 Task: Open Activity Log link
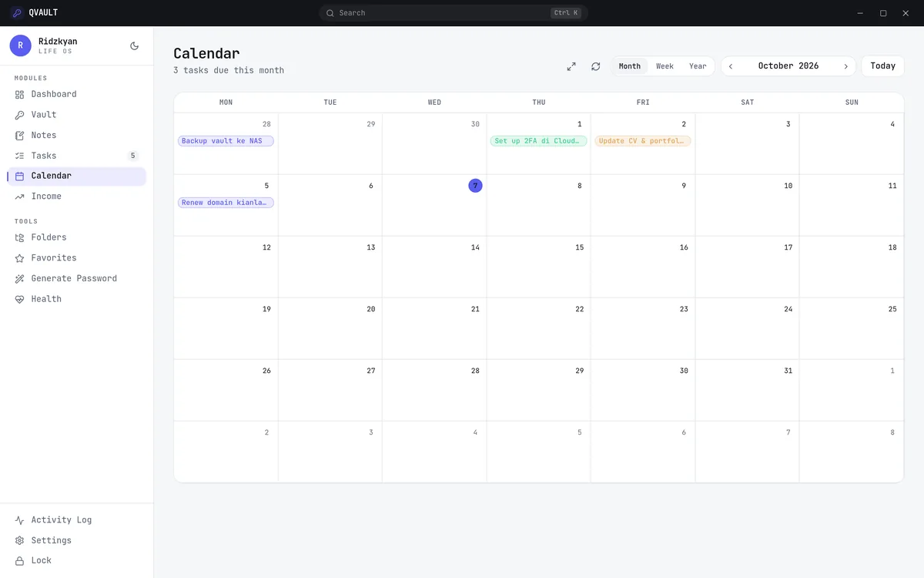point(62,520)
